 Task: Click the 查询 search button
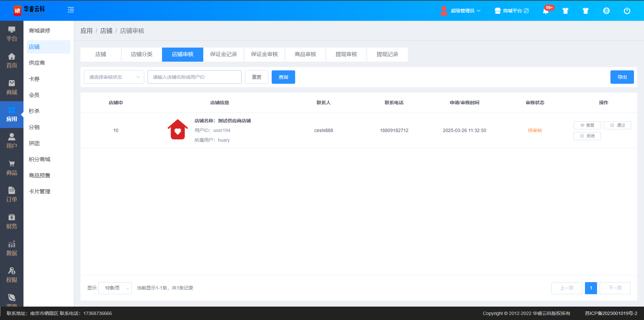coord(283,77)
